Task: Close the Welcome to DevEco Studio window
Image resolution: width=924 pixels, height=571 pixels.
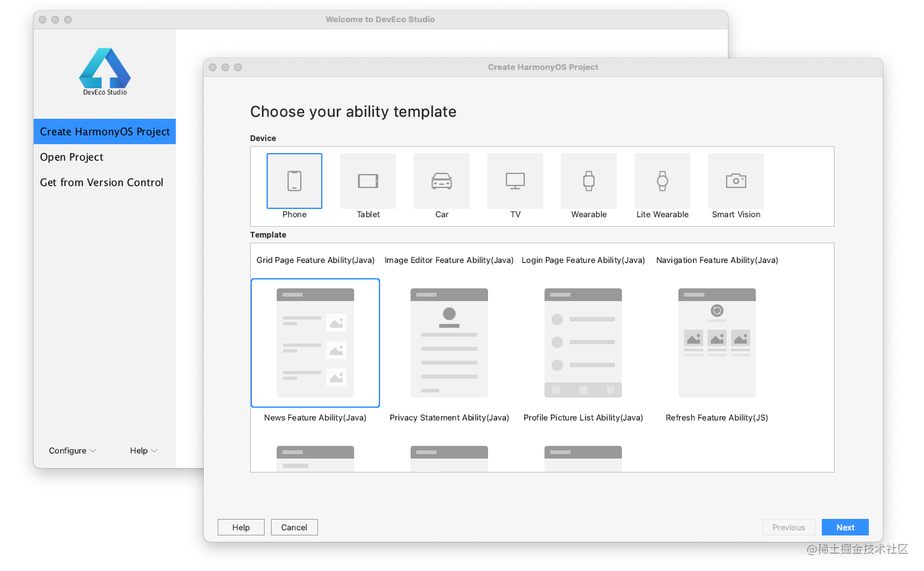Action: (43, 20)
